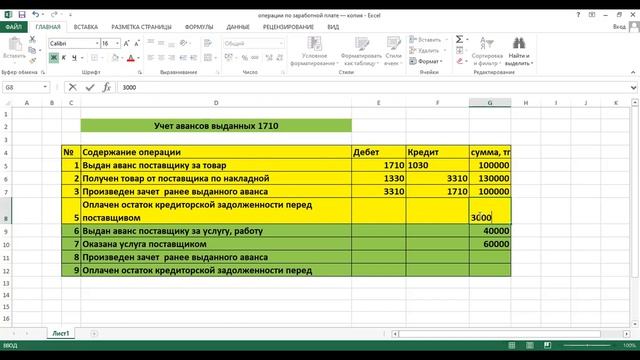Click the Format Painter brush icon

click(x=32, y=60)
